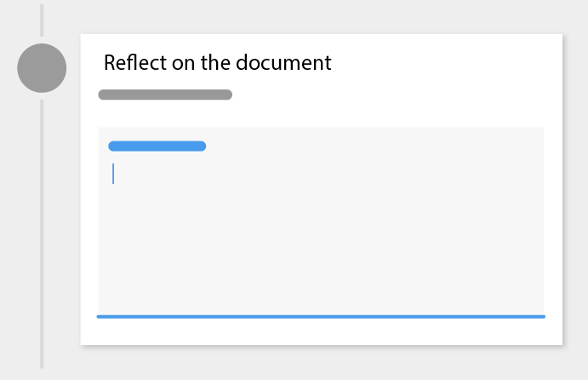Click the grey subtitle placeholder bar

(165, 95)
